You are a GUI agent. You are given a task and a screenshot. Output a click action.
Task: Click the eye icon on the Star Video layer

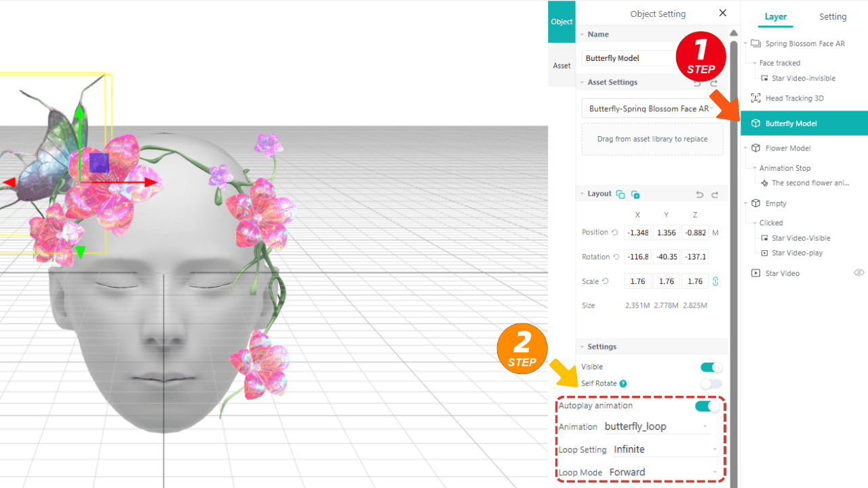859,272
